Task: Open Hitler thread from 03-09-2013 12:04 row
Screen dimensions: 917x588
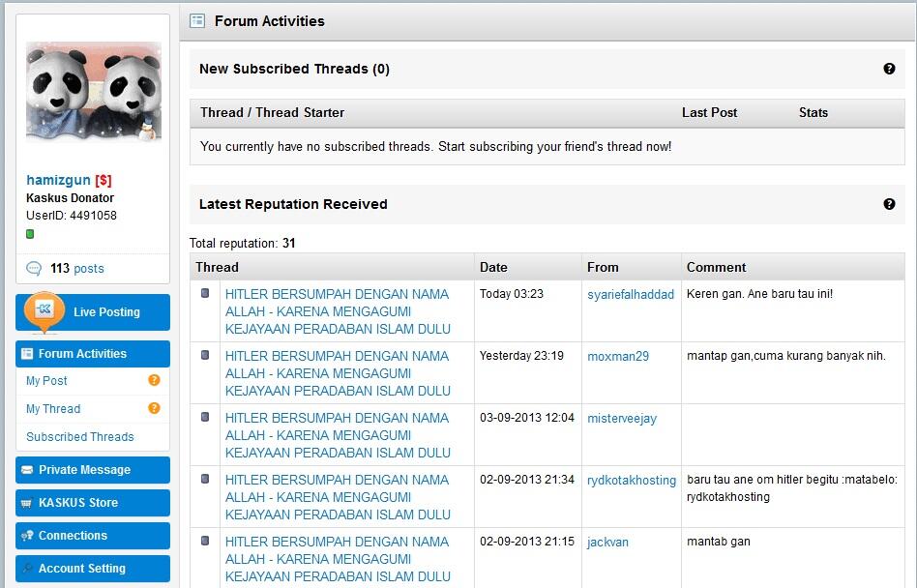Action: click(338, 435)
